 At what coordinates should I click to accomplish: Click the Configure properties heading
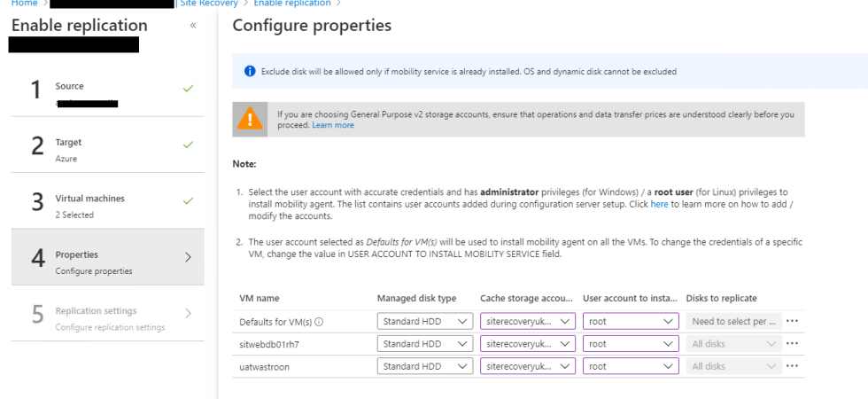(312, 26)
